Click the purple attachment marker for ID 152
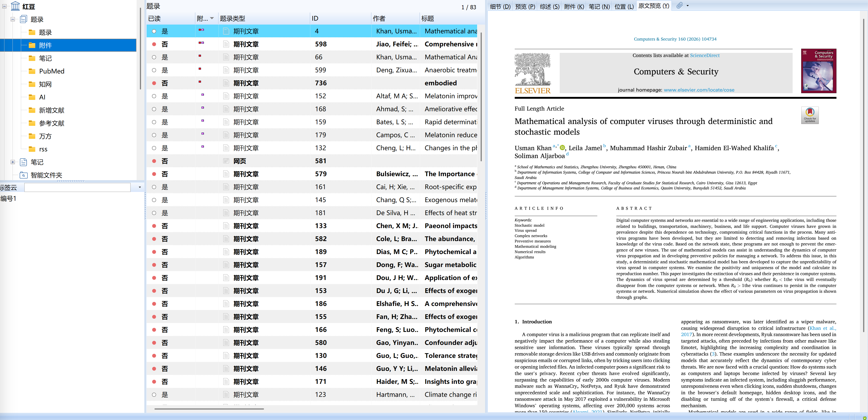This screenshot has height=420, width=868. pyautogui.click(x=203, y=95)
